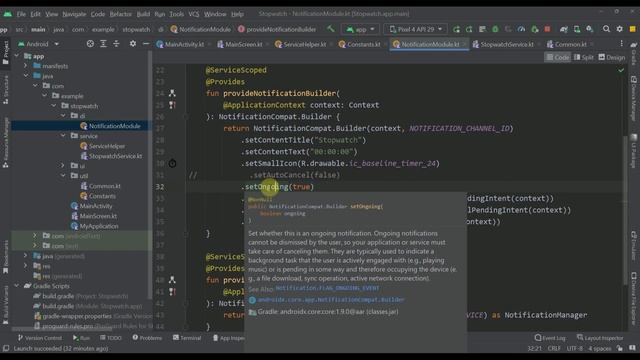
Task: Open the File menu
Action: pyautogui.click(x=21, y=14)
